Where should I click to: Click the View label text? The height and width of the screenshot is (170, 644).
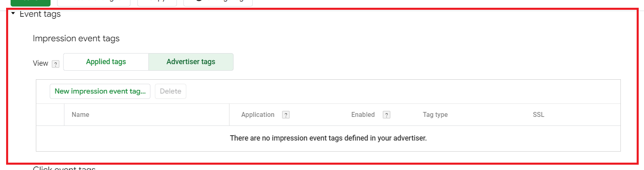40,63
